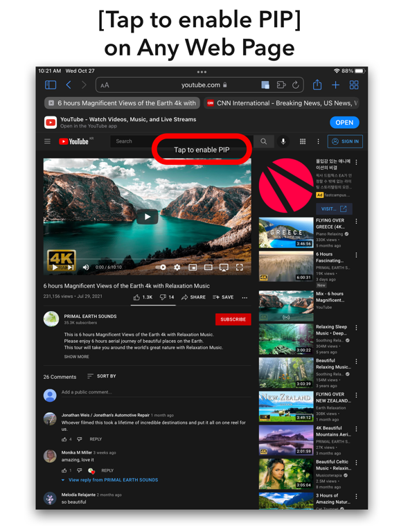This screenshot has height=532, width=399.
Task: Toggle the autoplay switch in player
Action: coord(161,267)
